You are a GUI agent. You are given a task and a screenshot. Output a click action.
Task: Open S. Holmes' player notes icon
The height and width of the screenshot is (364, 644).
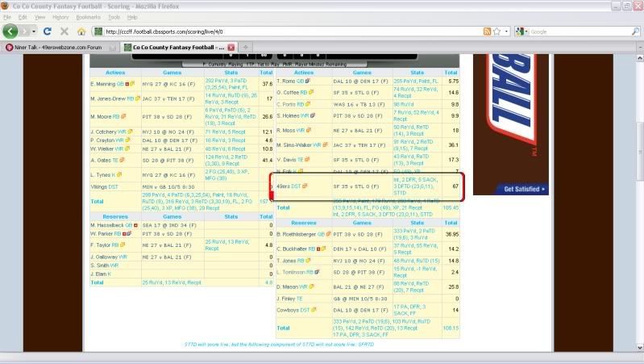[x=313, y=116]
